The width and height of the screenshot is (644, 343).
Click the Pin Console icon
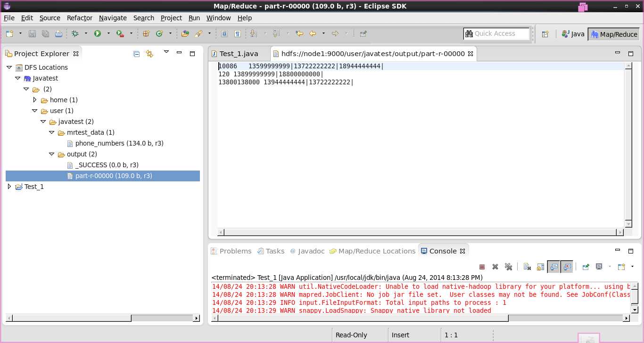[586, 267]
